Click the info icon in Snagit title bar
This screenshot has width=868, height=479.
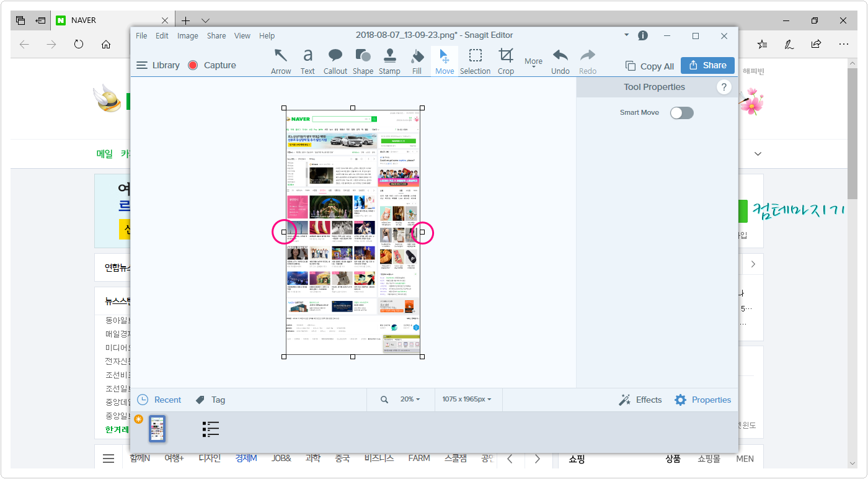(643, 35)
